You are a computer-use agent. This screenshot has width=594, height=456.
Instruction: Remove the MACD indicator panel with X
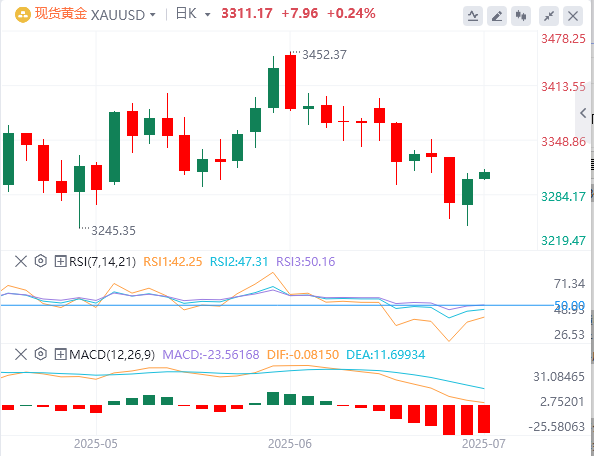(21, 354)
